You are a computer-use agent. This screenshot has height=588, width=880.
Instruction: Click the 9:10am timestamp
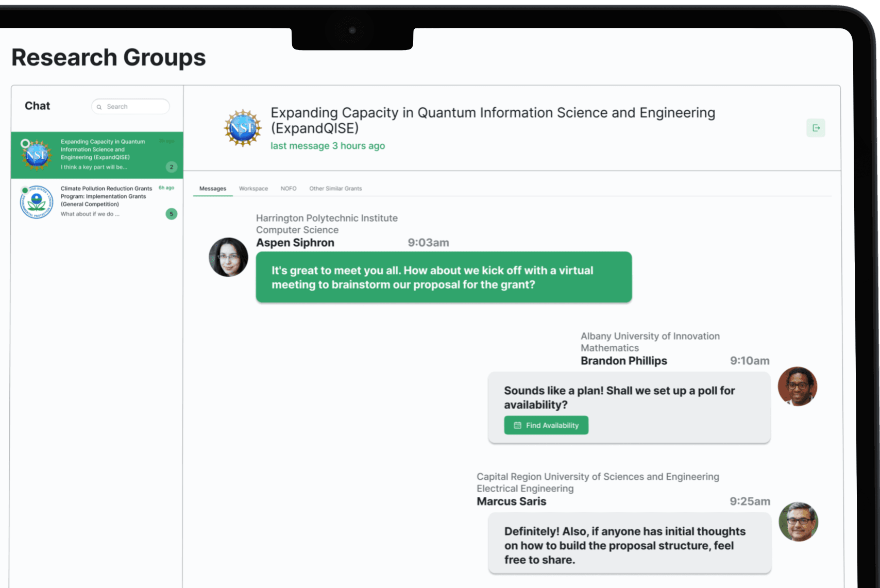click(750, 361)
